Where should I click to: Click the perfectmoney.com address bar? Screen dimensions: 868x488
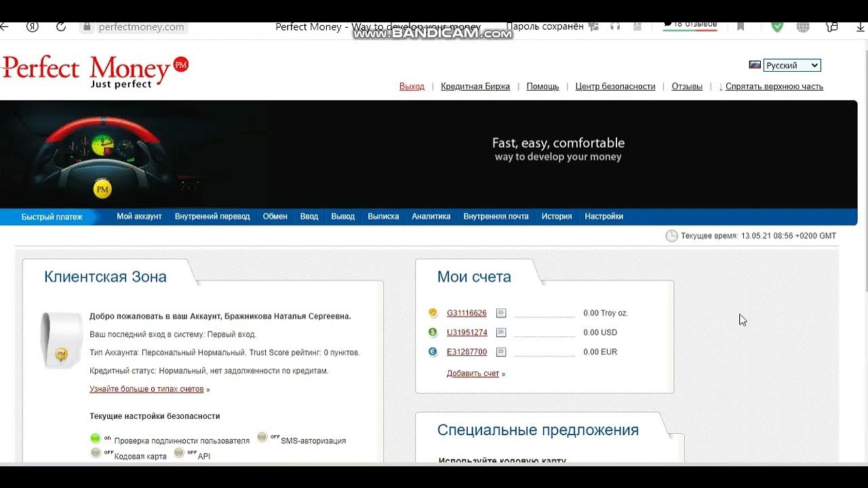141,27
